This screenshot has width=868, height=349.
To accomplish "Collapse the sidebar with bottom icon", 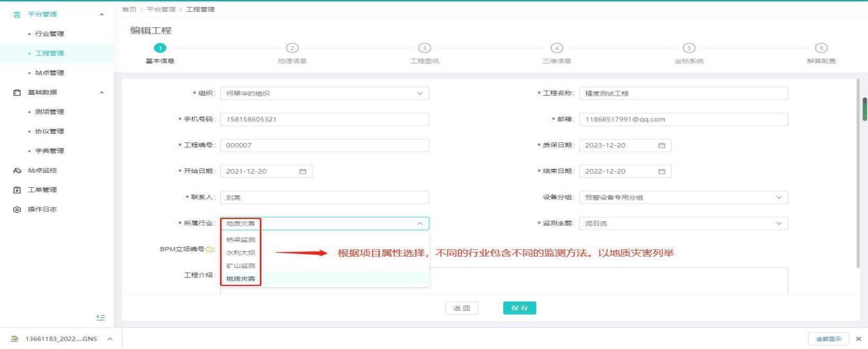I will (100, 317).
